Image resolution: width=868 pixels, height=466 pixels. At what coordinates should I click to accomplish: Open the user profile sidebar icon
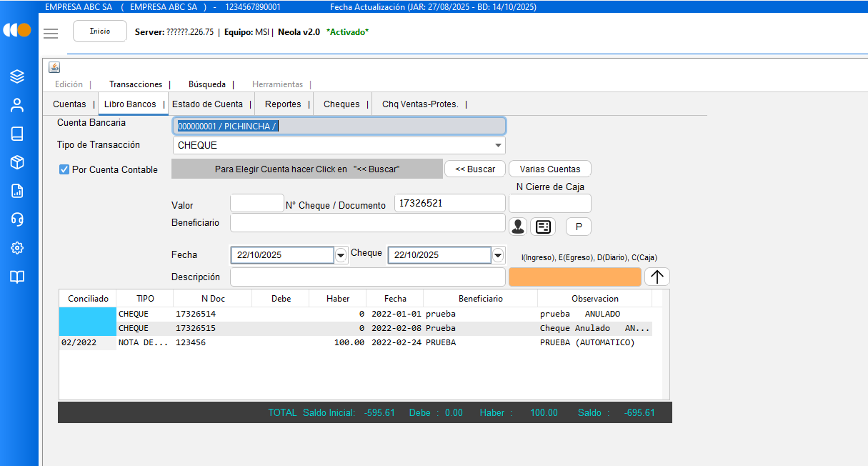pos(17,105)
